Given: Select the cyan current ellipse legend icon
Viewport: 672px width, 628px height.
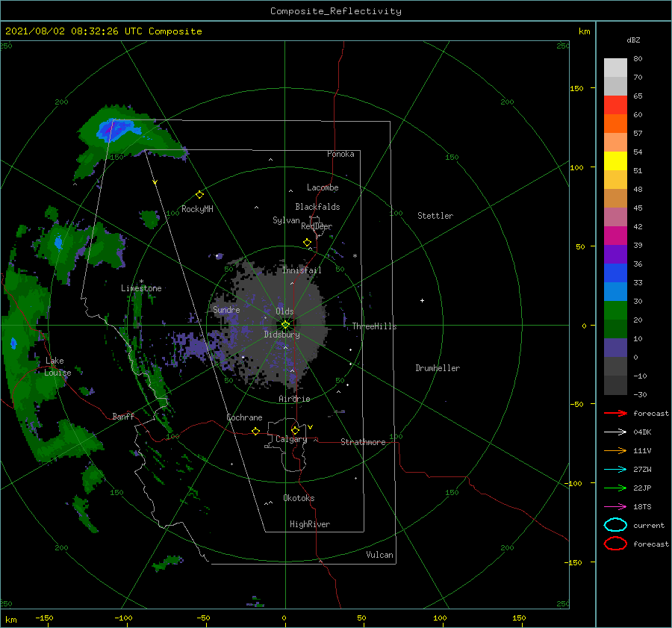Looking at the screenshot, I should [x=615, y=525].
